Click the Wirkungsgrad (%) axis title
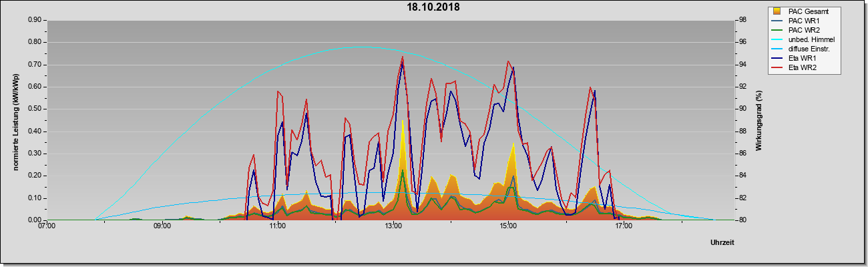This screenshot has width=868, height=267. click(759, 120)
